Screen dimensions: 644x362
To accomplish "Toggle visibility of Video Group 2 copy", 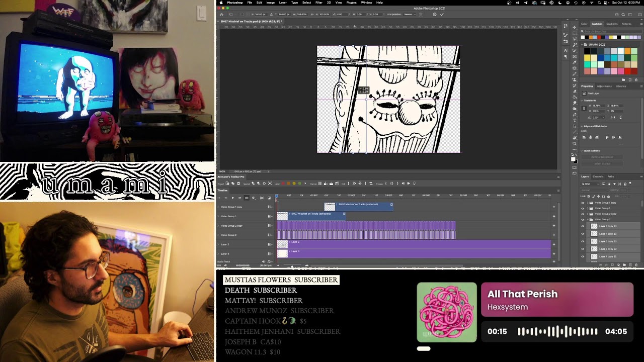I will tap(583, 214).
